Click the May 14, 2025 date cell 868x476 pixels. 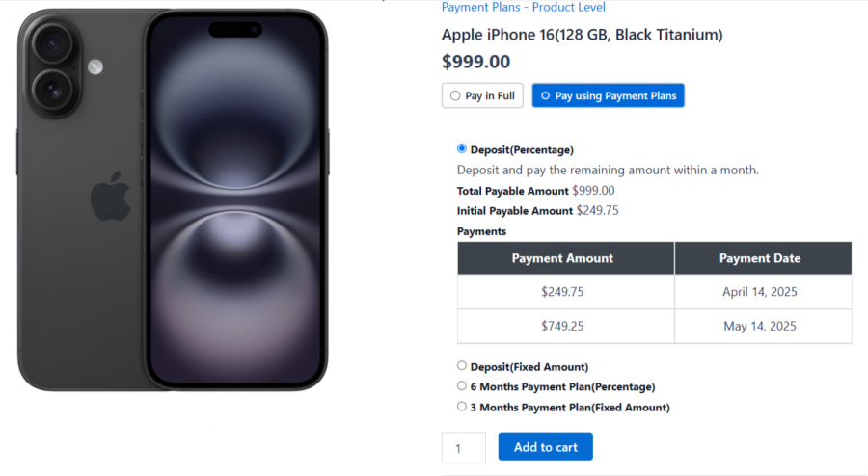[x=760, y=326]
